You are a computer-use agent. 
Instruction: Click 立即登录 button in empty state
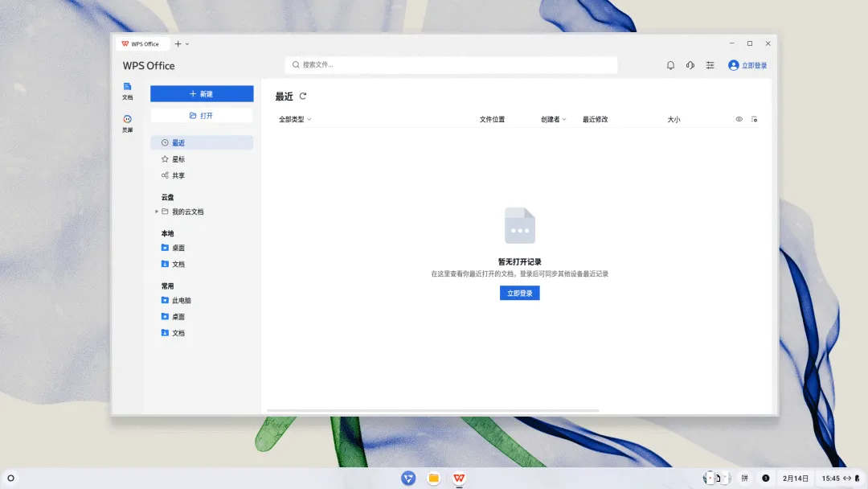pos(519,293)
